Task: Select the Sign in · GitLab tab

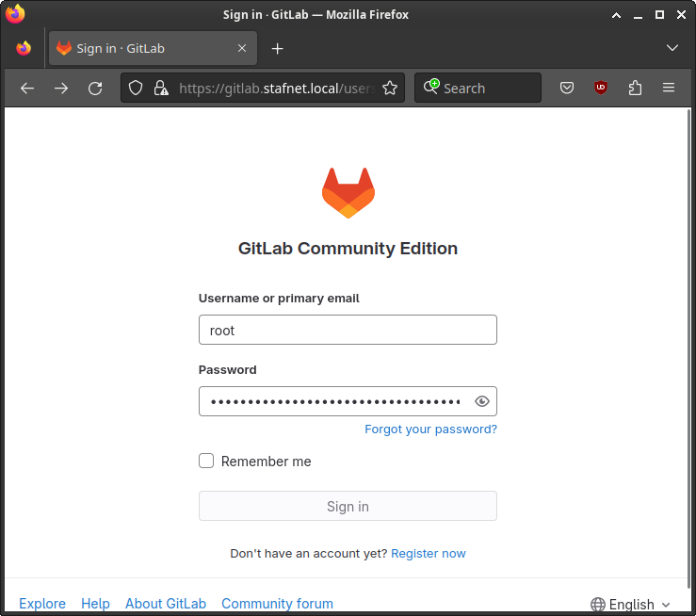Action: tap(141, 48)
